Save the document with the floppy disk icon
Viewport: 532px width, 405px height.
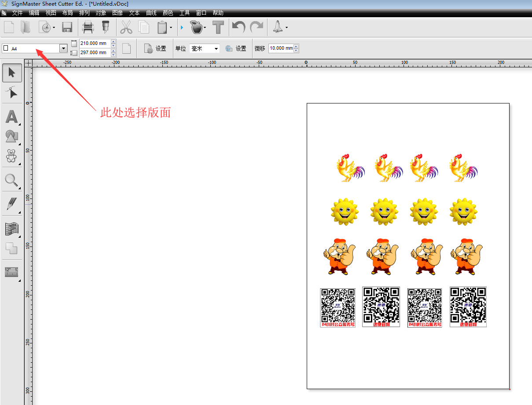coord(67,27)
